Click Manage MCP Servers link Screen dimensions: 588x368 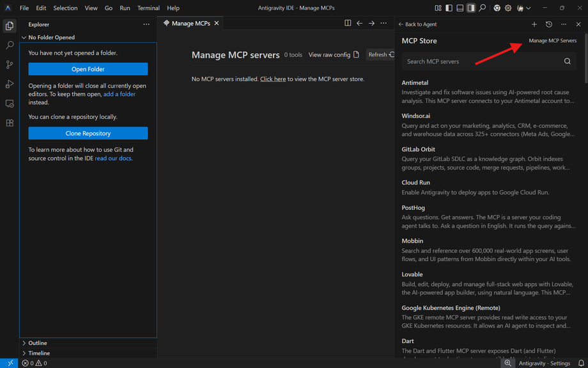pyautogui.click(x=552, y=40)
